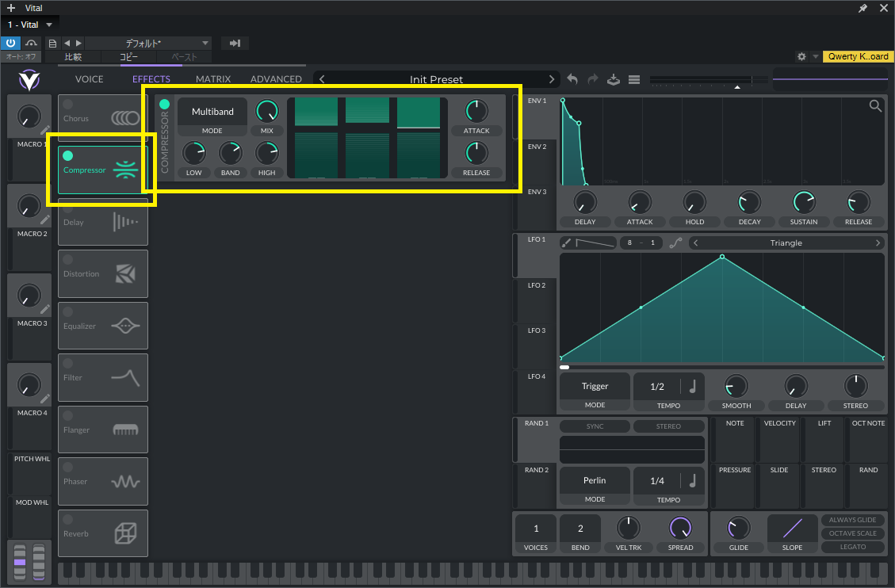
Task: Click the redo arrow icon
Action: (x=593, y=79)
